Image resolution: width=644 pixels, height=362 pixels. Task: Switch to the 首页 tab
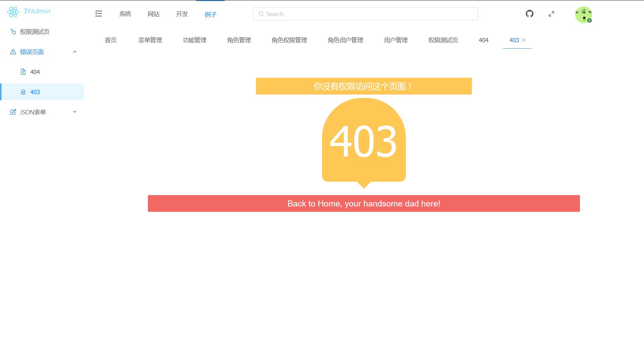(111, 40)
